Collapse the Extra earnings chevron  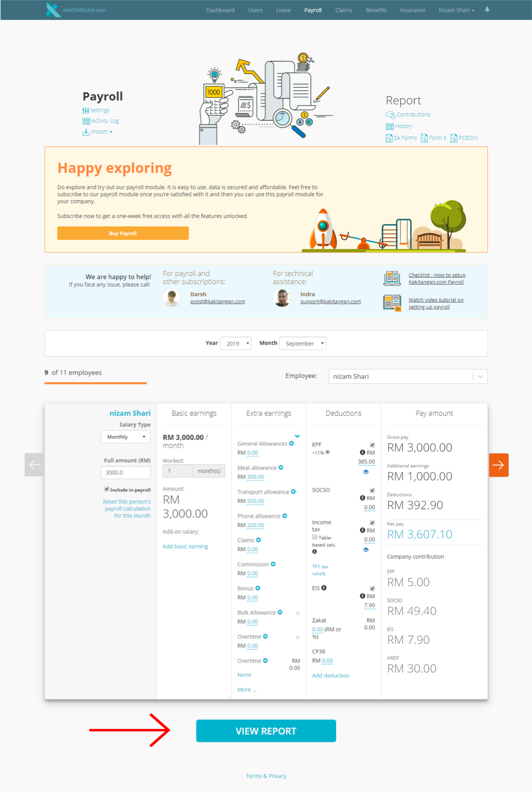click(x=297, y=436)
